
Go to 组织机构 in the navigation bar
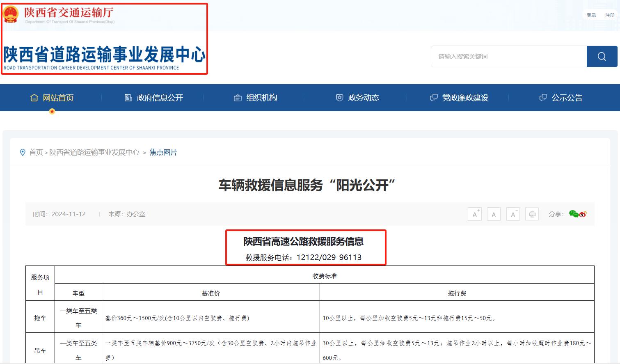click(256, 98)
